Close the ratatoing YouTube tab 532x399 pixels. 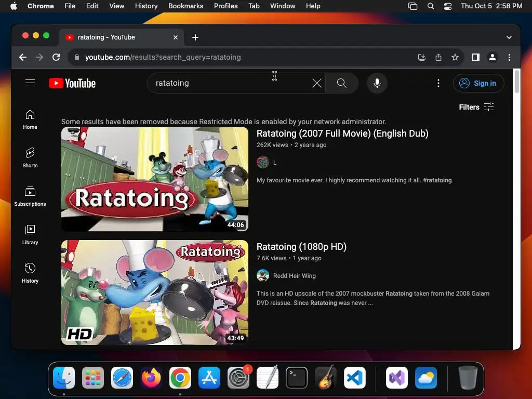pyautogui.click(x=176, y=37)
